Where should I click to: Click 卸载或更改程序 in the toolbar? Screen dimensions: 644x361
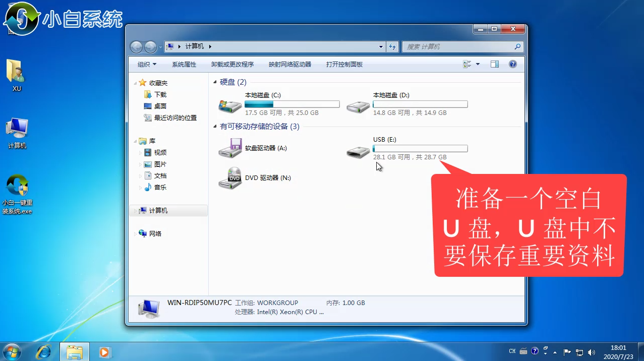tap(232, 65)
